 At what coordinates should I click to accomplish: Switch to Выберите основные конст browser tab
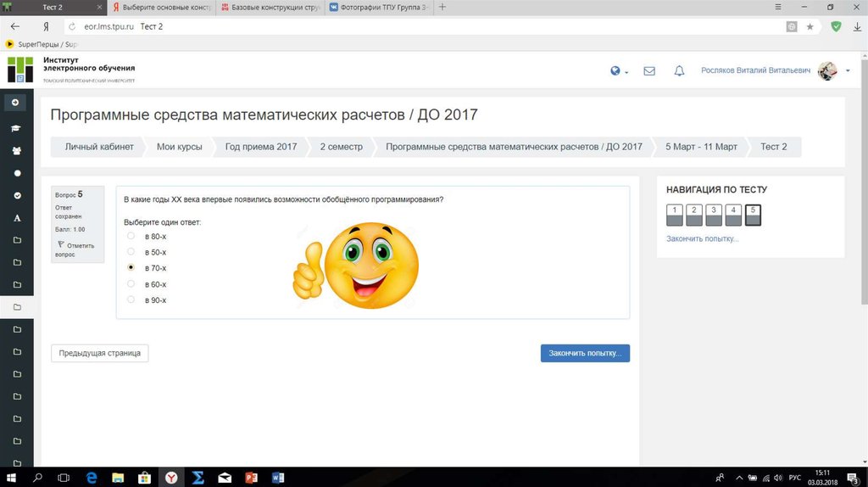[x=162, y=7]
